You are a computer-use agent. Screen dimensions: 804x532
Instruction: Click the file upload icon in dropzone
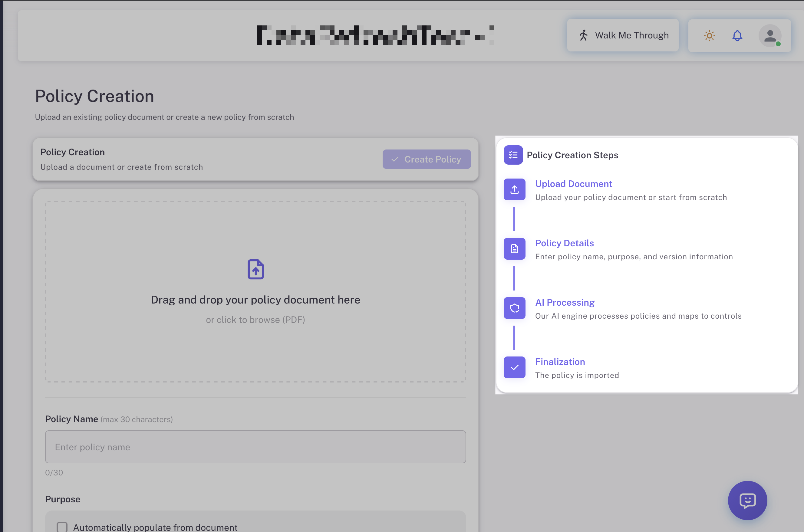[255, 269]
